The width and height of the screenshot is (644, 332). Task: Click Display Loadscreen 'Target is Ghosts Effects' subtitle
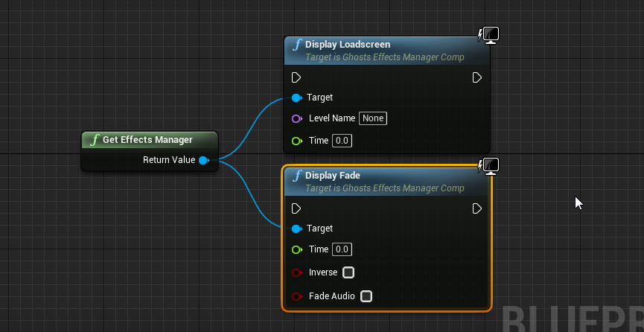point(384,57)
